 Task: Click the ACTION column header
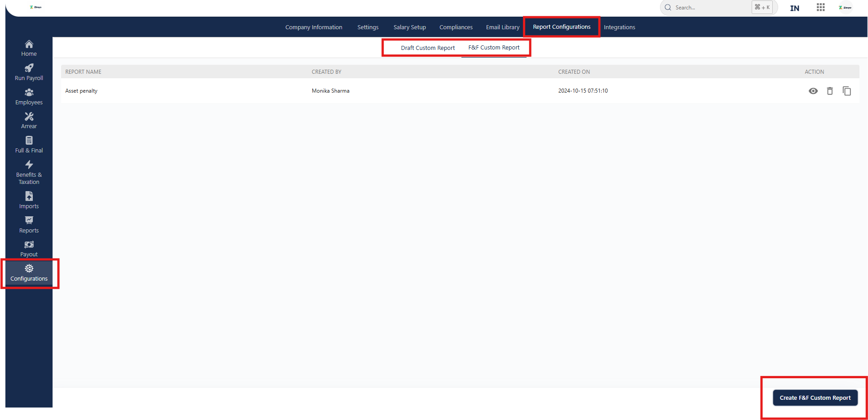tap(814, 72)
